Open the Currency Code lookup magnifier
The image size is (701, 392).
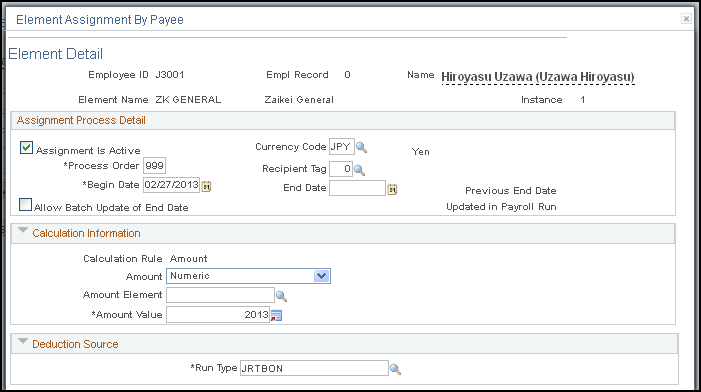[362, 148]
